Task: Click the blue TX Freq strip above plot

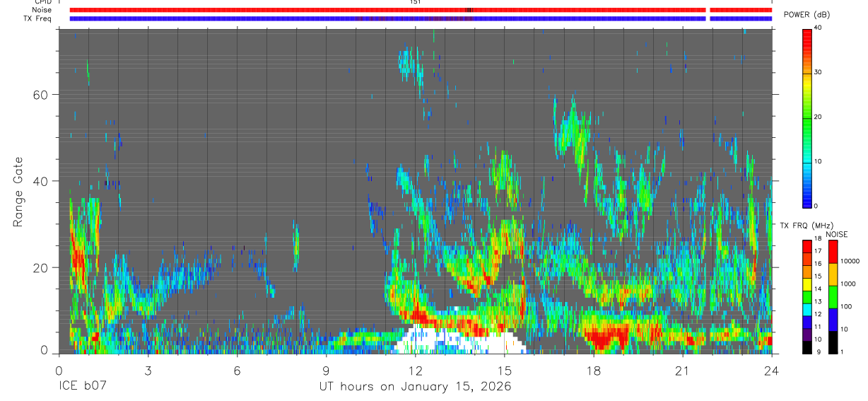Action: coord(421,18)
